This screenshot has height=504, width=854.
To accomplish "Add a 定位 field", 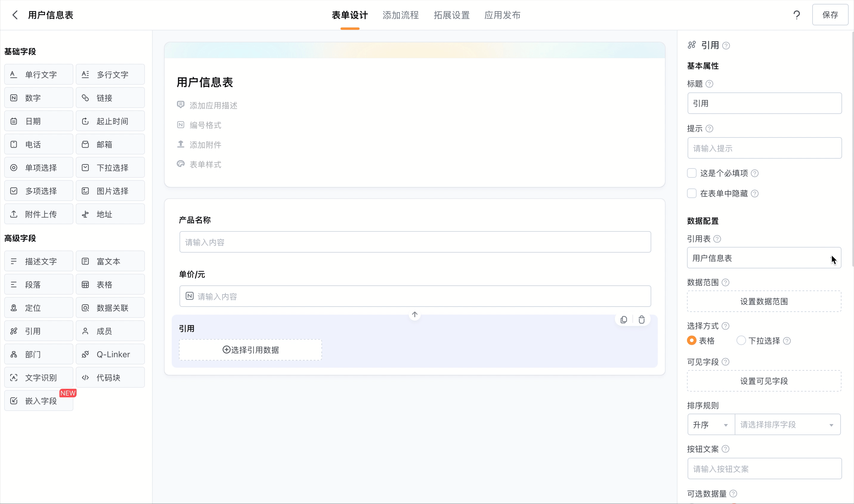I will pos(39,308).
